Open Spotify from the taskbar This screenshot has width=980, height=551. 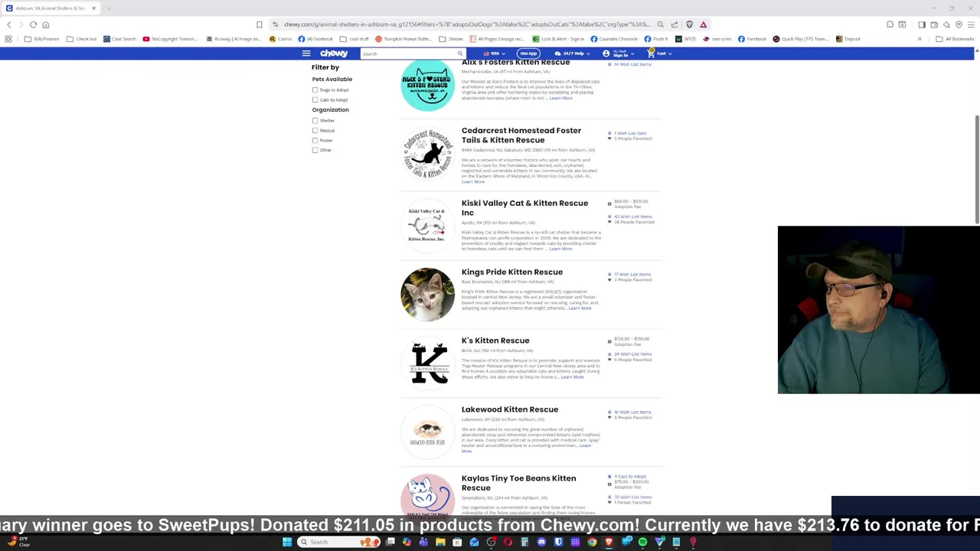(643, 542)
